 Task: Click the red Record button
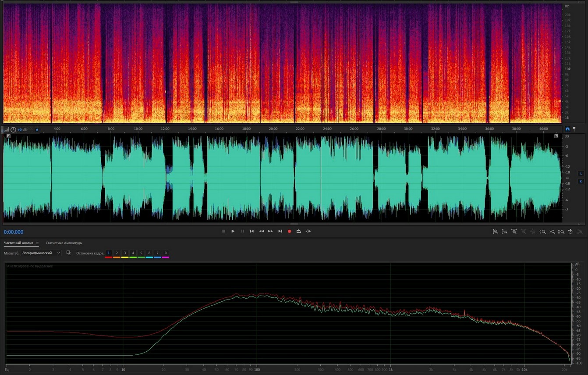(289, 231)
